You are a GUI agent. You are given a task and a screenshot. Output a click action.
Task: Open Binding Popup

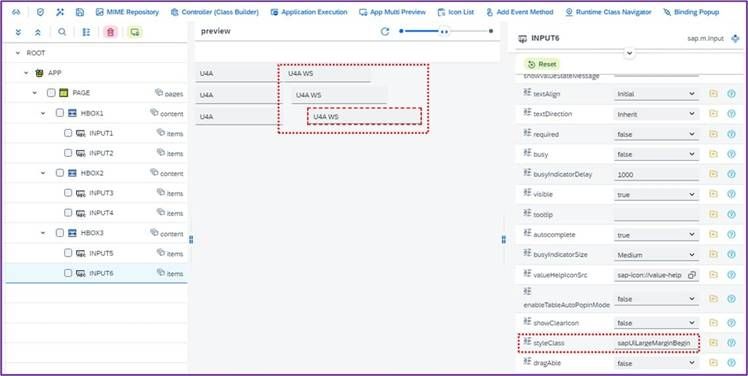point(691,12)
